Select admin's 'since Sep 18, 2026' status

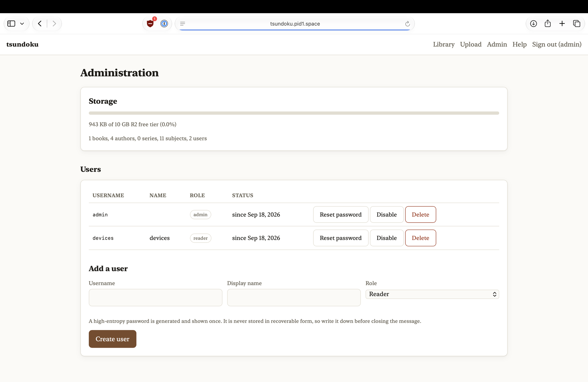click(x=256, y=215)
